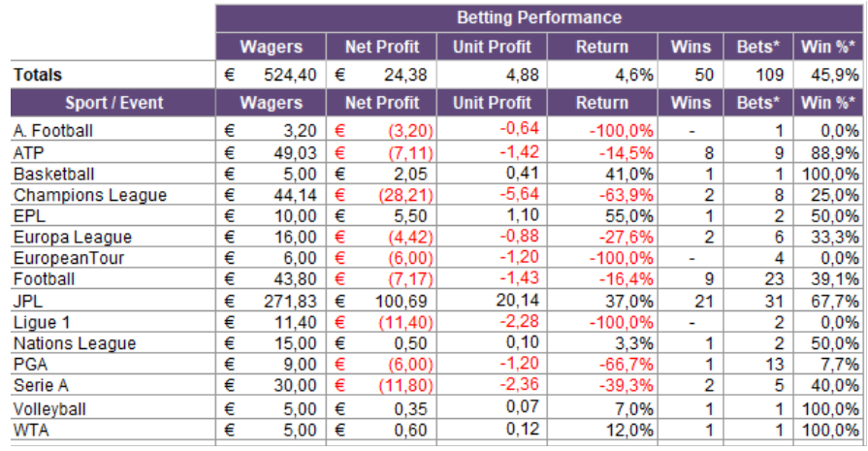The height and width of the screenshot is (451, 868).
Task: Click the A. Football row label
Action: point(53,131)
